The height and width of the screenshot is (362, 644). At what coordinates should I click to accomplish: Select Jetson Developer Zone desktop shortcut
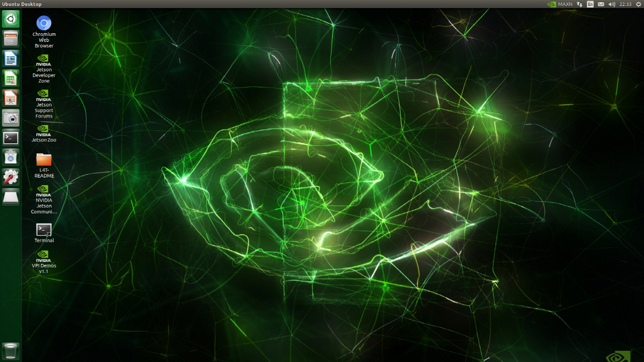[44, 69]
